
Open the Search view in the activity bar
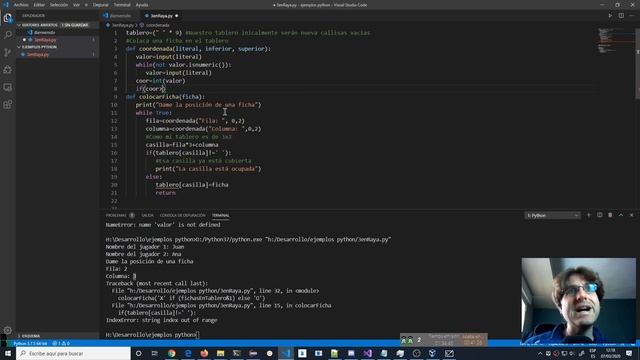pyautogui.click(x=8, y=35)
